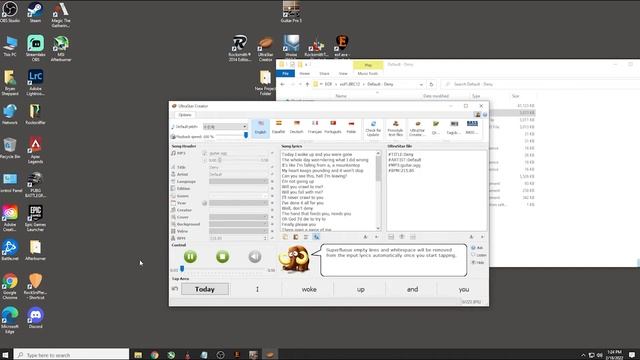Click the Qt toolbar icon
The width and height of the screenshot is (640, 360).
[x=436, y=128]
